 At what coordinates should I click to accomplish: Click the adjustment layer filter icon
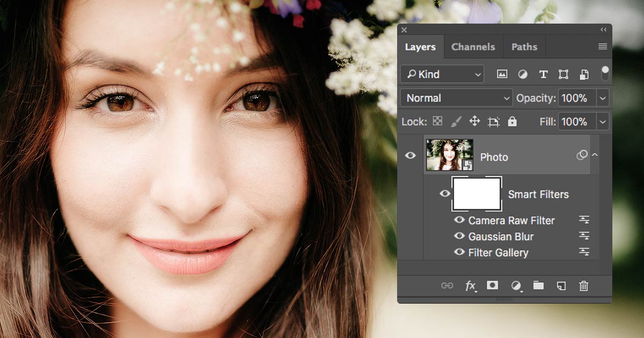coord(523,75)
